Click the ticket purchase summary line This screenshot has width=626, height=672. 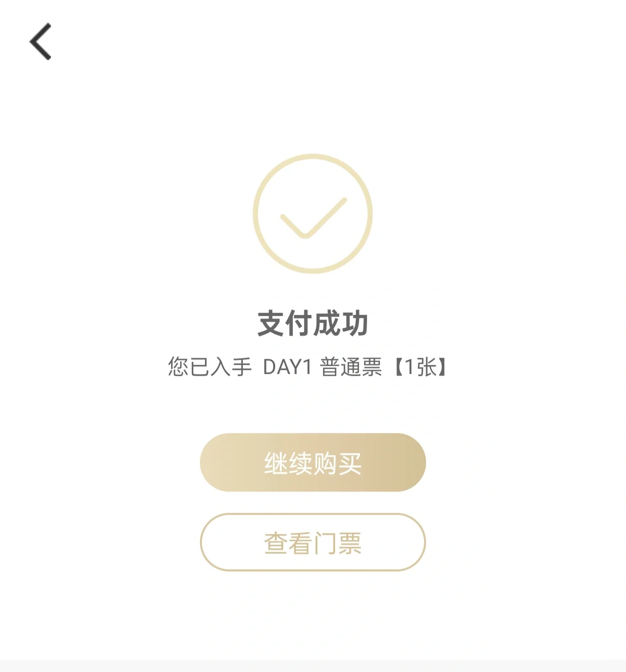click(x=308, y=367)
